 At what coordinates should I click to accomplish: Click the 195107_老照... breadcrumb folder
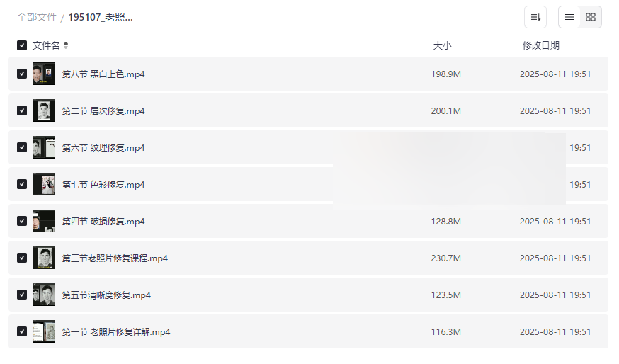(101, 17)
